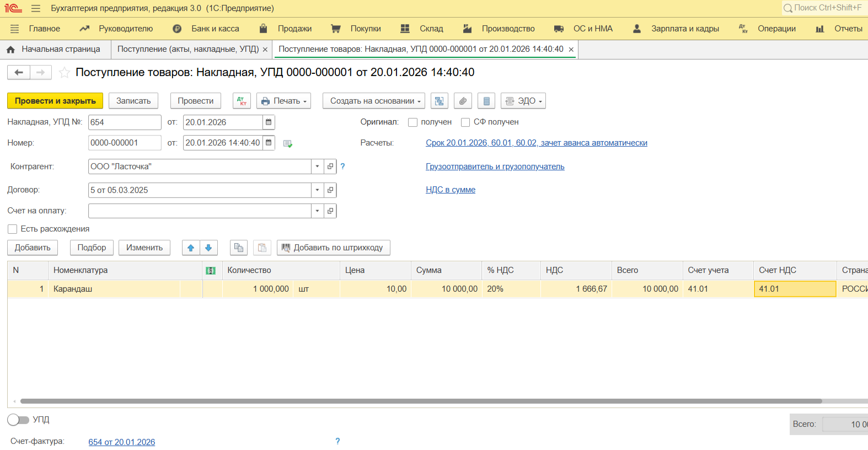The image size is (868, 450).
Task: Click the paperclip attached files icon
Action: click(463, 101)
